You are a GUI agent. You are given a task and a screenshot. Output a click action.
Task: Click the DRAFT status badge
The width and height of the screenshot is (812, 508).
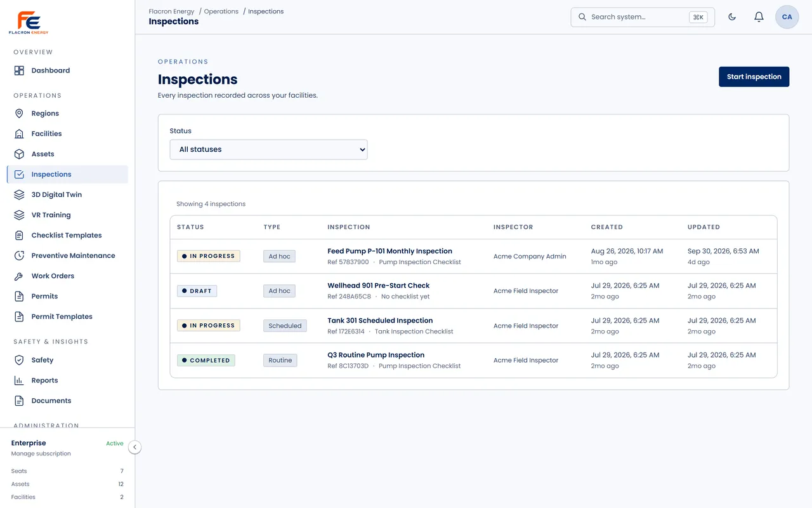coord(197,291)
